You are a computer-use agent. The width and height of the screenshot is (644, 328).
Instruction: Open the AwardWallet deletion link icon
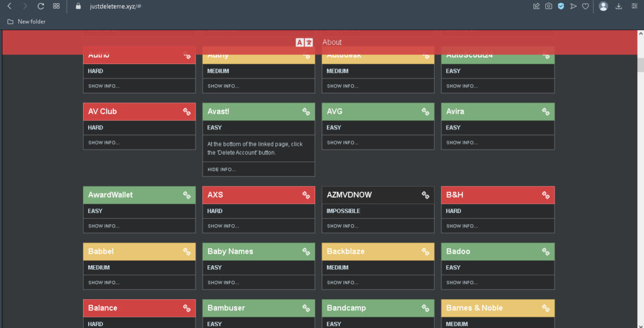(x=187, y=195)
